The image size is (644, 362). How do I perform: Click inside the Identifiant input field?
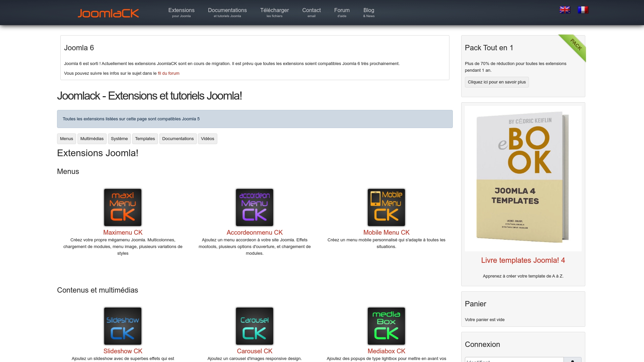pos(513,360)
